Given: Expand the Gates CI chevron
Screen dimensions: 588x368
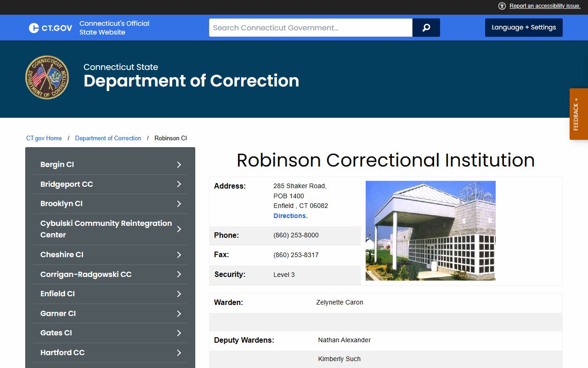Looking at the screenshot, I should [179, 333].
